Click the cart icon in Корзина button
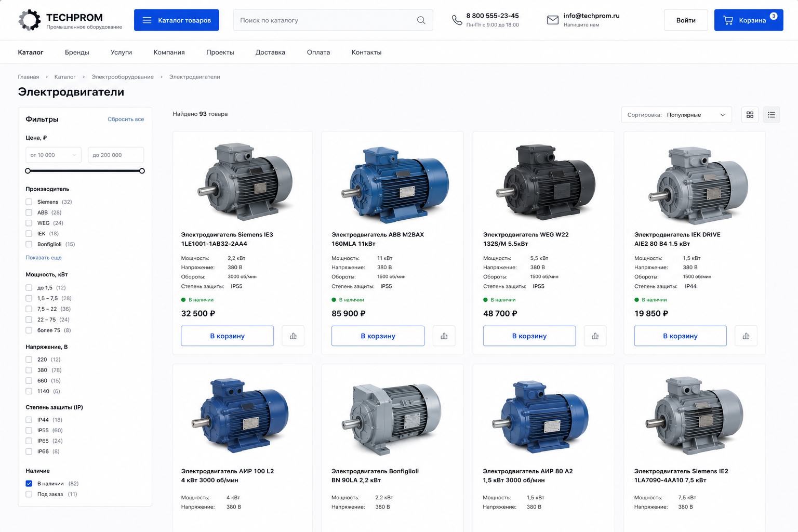This screenshot has width=798, height=532. (728, 20)
